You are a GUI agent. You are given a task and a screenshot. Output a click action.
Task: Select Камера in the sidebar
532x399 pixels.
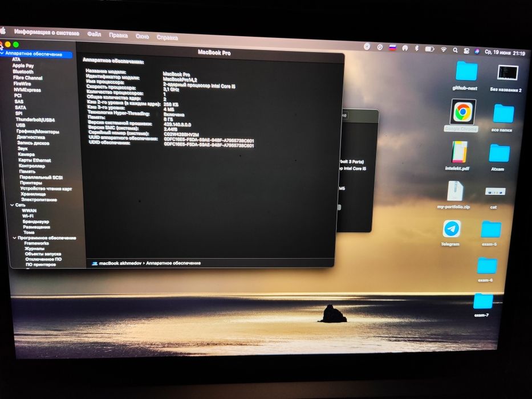(26, 154)
